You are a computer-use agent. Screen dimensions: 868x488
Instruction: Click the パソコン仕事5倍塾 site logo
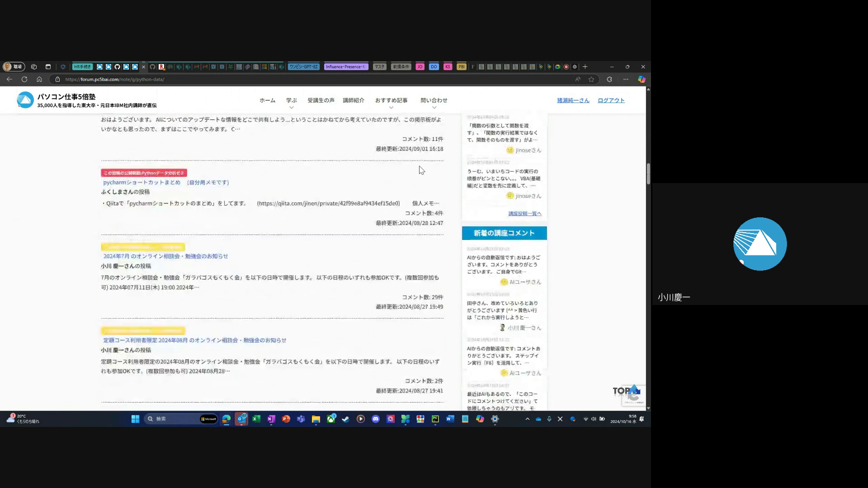click(25, 100)
